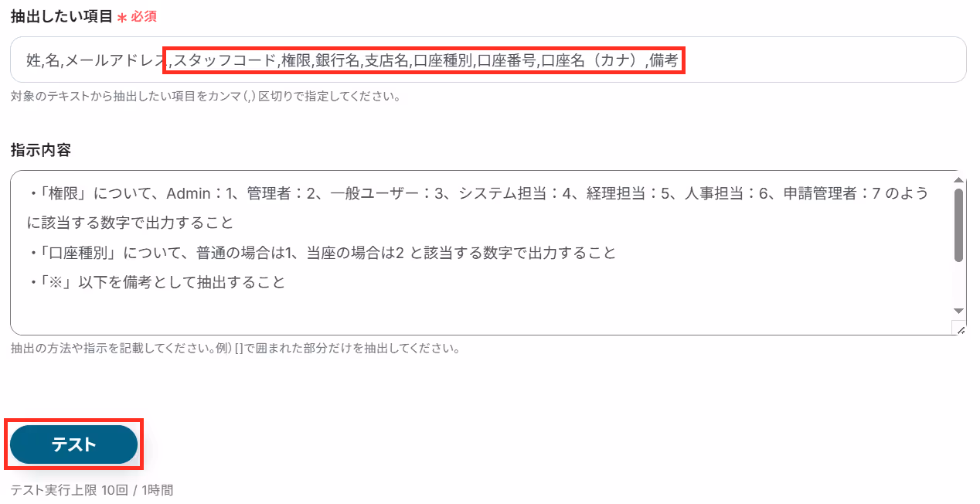Click the カンマ区切り helper text below the field

coord(206,97)
